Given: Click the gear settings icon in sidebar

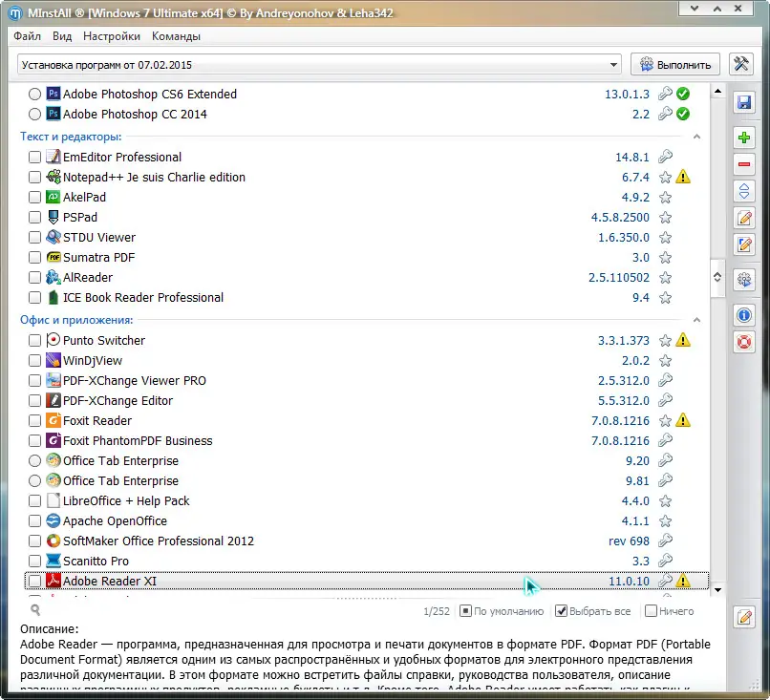Looking at the screenshot, I should pos(744,280).
